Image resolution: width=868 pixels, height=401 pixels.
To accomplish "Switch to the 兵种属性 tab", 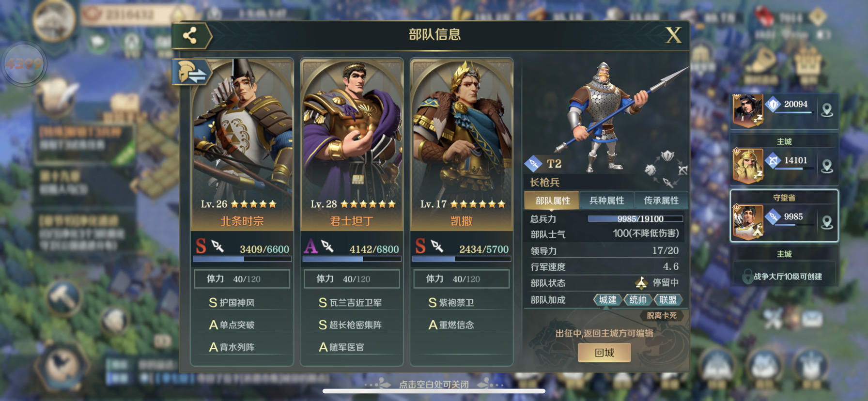I will 606,200.
